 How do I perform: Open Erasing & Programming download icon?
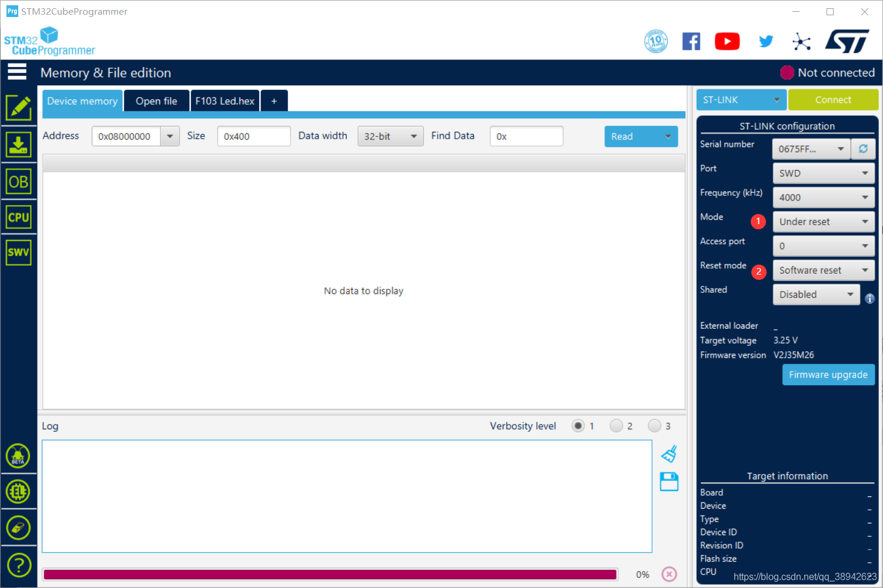pos(19,145)
